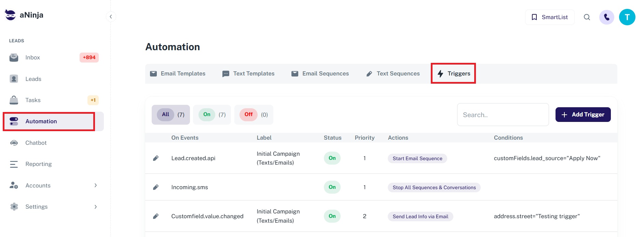Edit the Incoming.sms trigger pencil icon

[156, 187]
